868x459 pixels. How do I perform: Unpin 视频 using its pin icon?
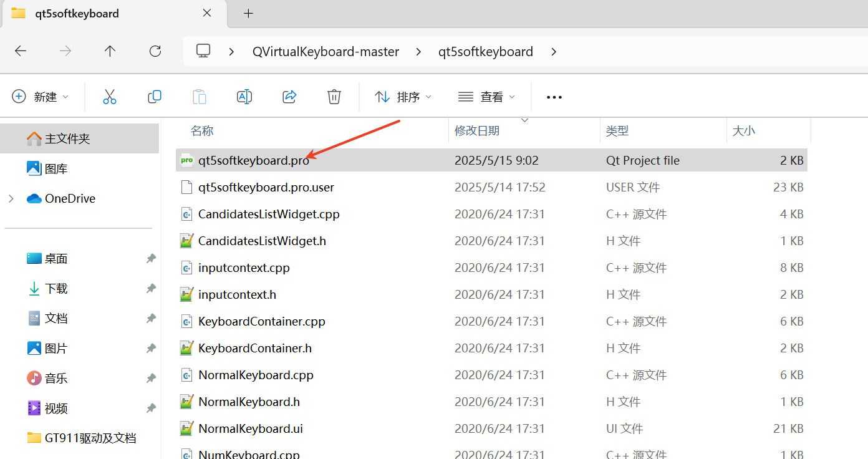point(151,408)
